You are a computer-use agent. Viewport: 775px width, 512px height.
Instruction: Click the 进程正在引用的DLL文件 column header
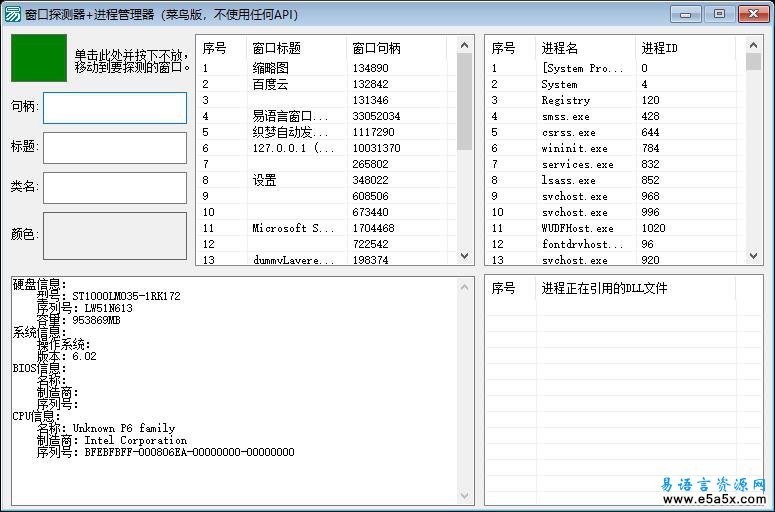point(635,288)
